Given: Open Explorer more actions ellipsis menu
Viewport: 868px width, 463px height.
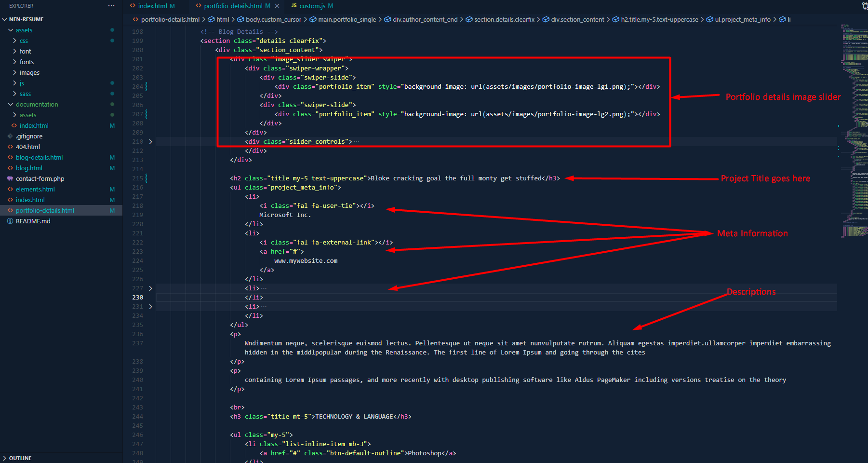Looking at the screenshot, I should [x=111, y=6].
